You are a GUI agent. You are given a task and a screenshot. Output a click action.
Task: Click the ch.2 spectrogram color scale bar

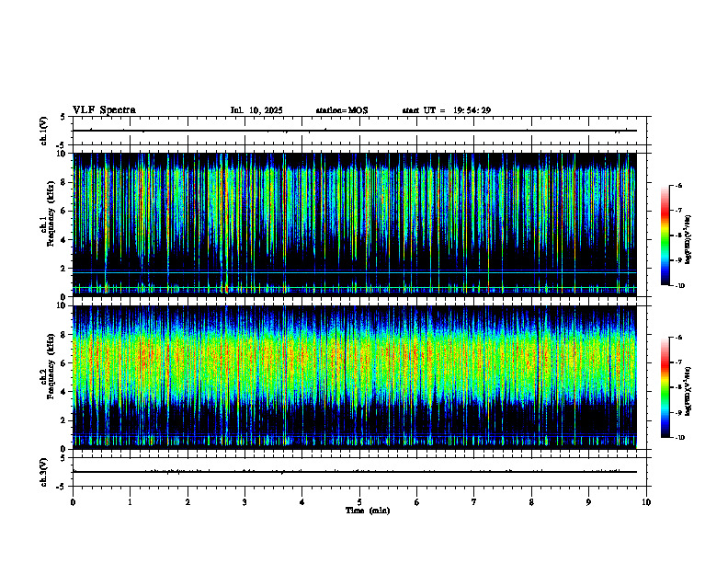(x=665, y=387)
